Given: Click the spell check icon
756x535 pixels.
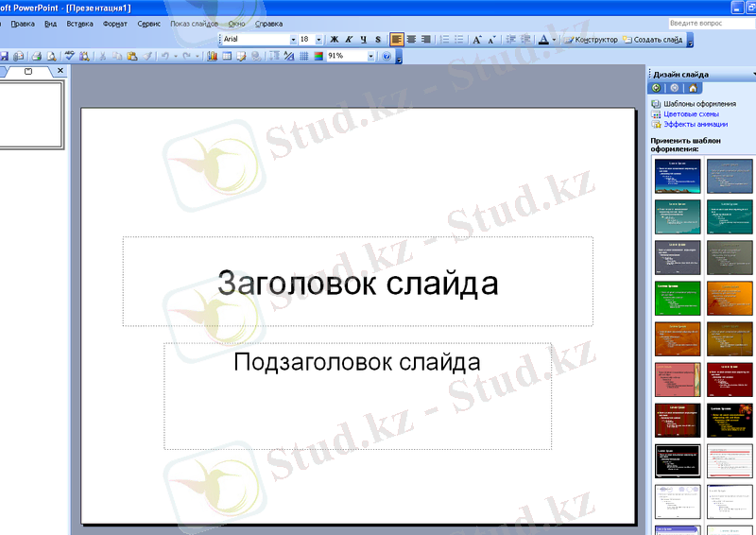Looking at the screenshot, I should (69, 57).
